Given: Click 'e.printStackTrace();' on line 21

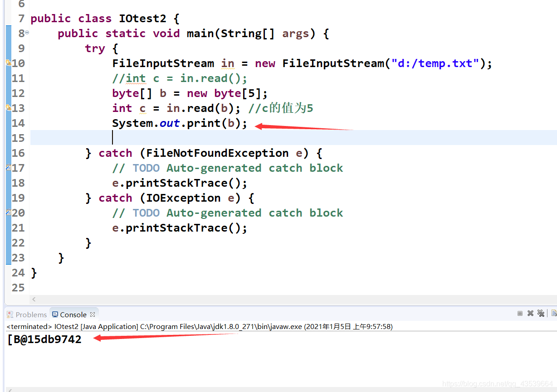Looking at the screenshot, I should [x=180, y=228].
